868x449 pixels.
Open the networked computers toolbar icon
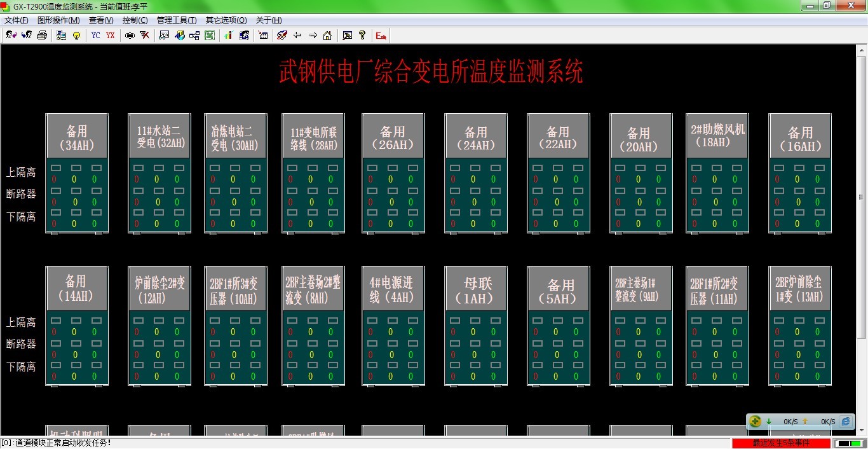(61, 35)
